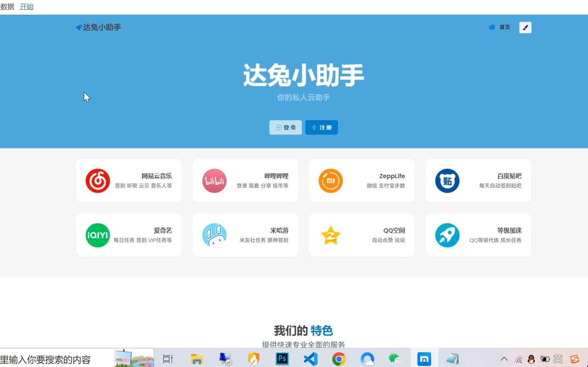Screen dimensions: 588x367
Task: Click the home house icon
Action: point(492,27)
